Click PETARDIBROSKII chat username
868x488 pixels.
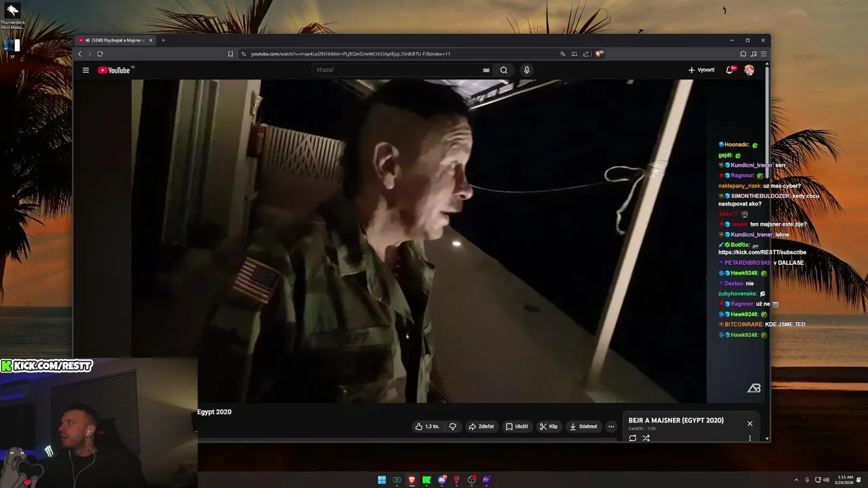click(748, 262)
